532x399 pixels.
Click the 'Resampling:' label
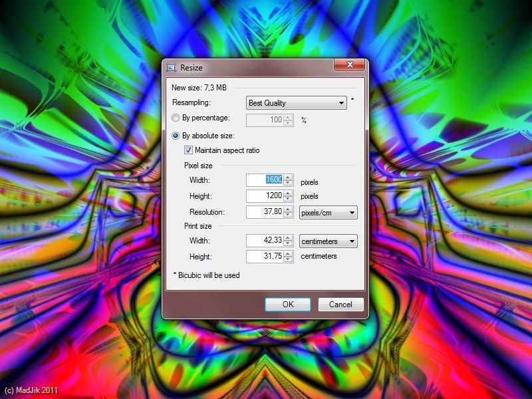point(192,102)
